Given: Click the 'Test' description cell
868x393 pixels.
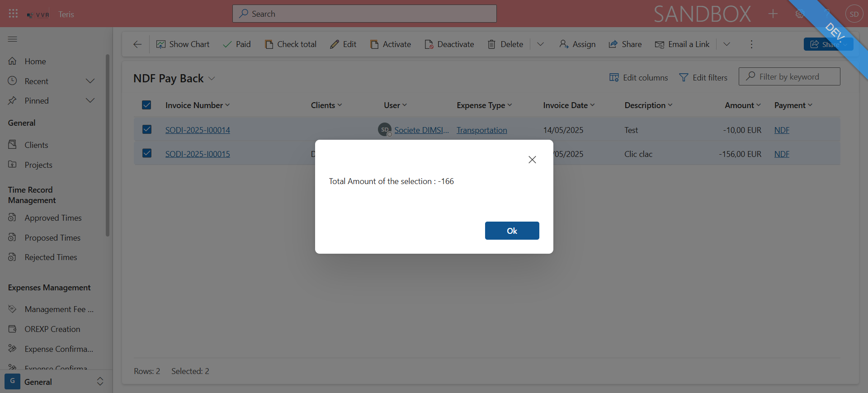Looking at the screenshot, I should tap(631, 130).
